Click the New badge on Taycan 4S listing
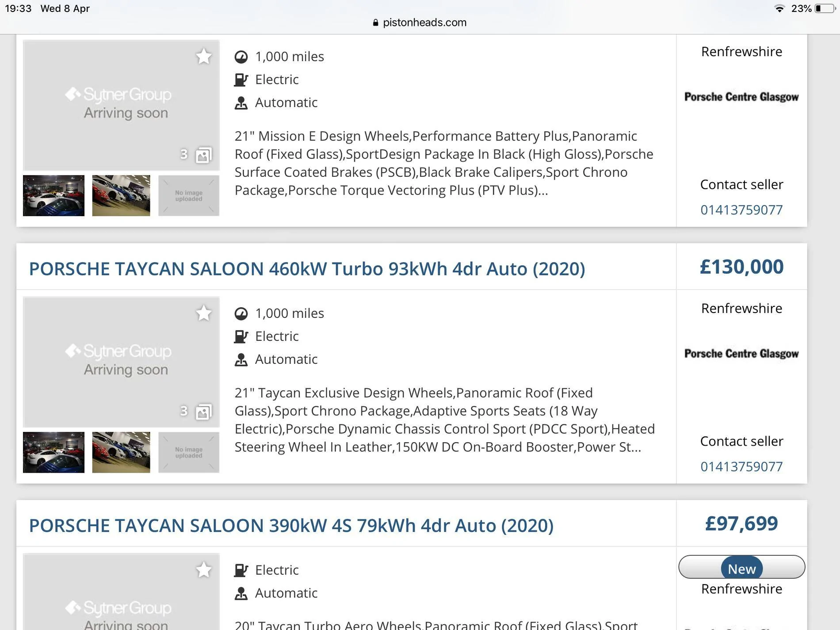 pyautogui.click(x=741, y=567)
